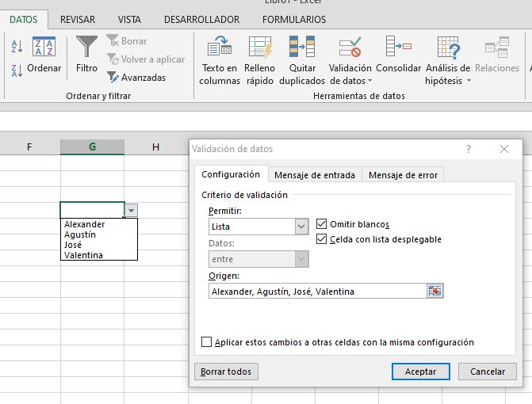
Task: Close the Validación de datos dialog
Action: click(x=504, y=149)
